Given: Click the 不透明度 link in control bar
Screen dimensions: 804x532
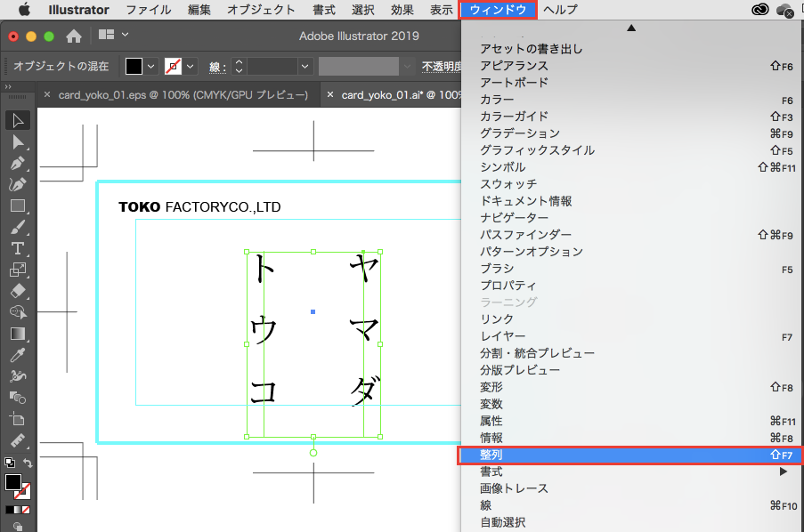Looking at the screenshot, I should 442,67.
